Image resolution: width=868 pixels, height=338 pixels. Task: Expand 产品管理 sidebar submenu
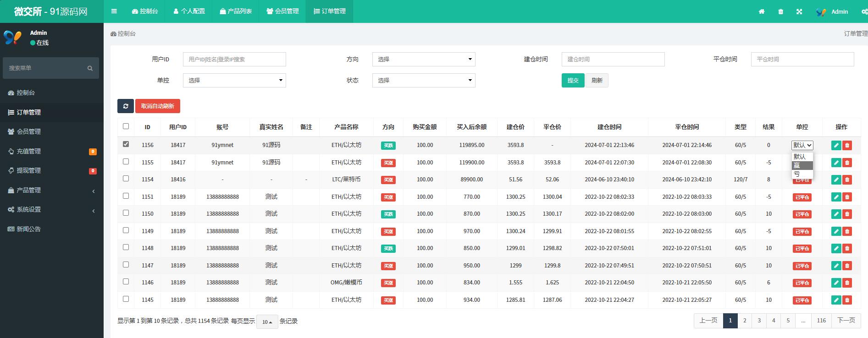point(51,190)
